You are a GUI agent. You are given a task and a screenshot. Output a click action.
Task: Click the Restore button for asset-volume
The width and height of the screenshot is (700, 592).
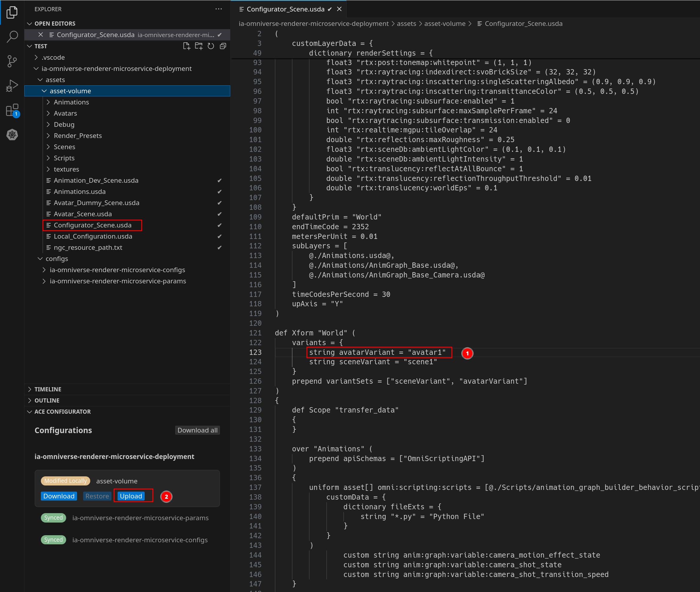(97, 496)
